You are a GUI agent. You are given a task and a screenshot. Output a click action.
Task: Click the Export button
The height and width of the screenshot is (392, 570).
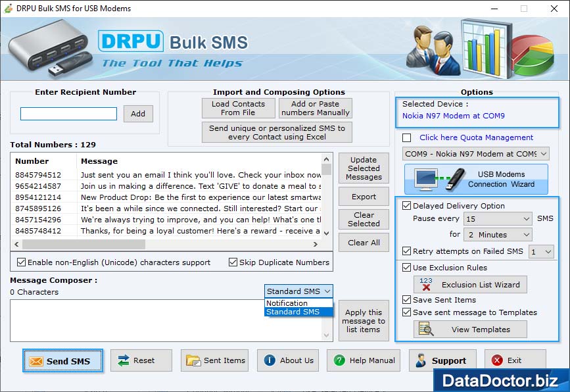[x=364, y=197]
